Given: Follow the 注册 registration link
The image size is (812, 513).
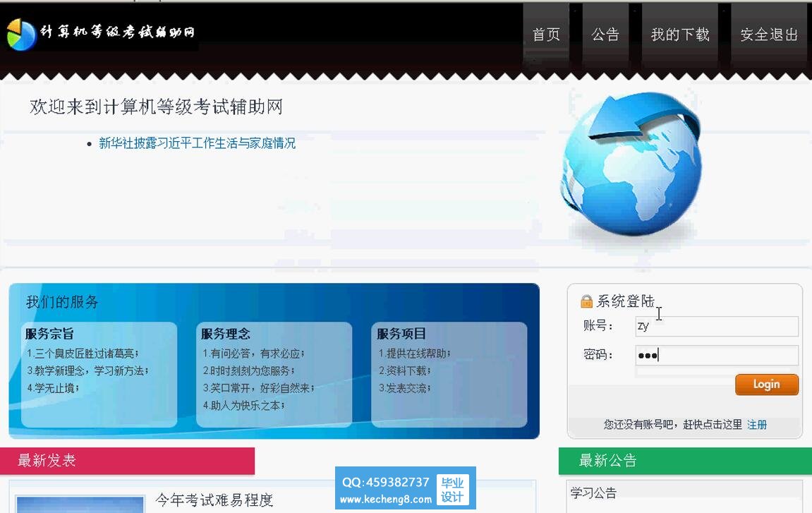Looking at the screenshot, I should [x=756, y=425].
